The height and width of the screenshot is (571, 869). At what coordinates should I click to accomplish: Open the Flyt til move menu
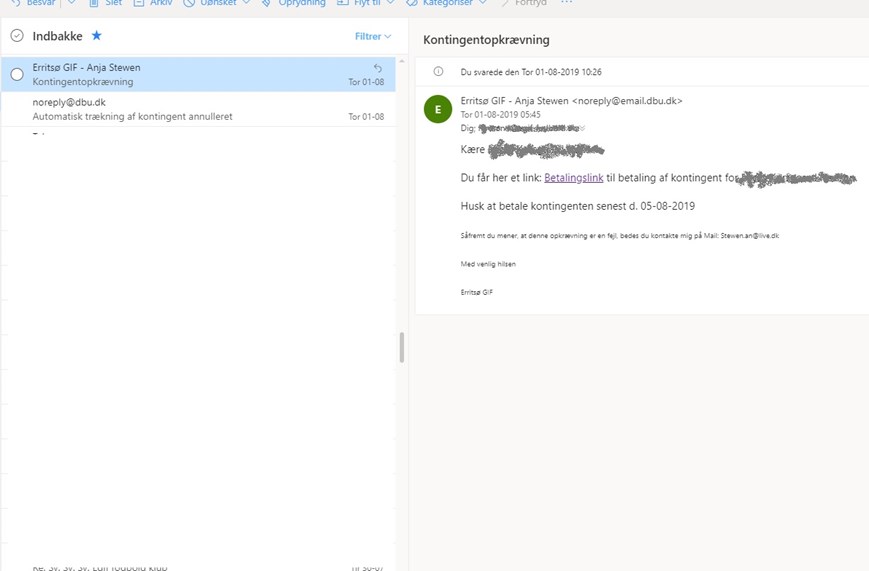[x=366, y=3]
